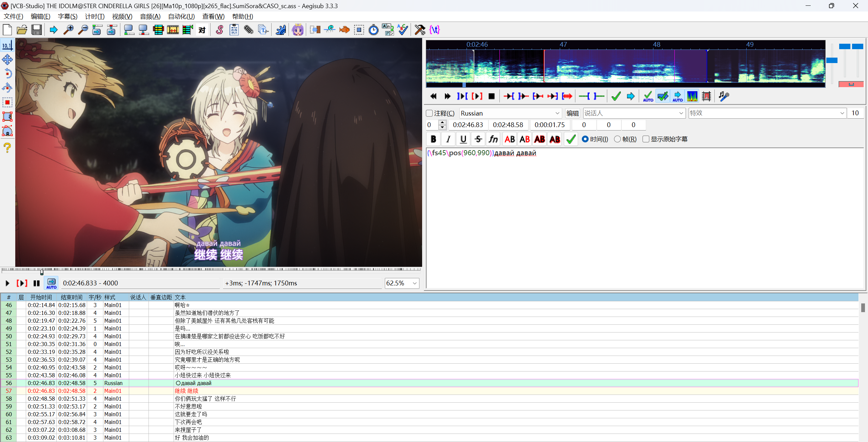Toggle audio auto-commit green check AUTO
Image resolution: width=868 pixels, height=442 pixels.
648,96
